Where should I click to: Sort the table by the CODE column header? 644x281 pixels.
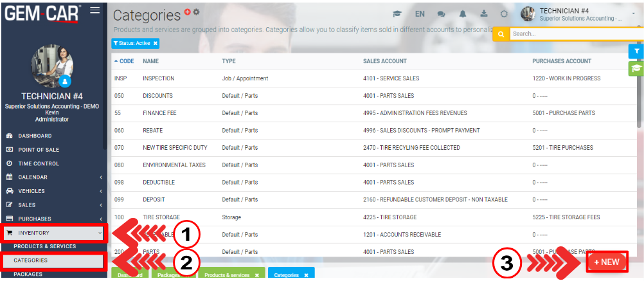tap(127, 61)
